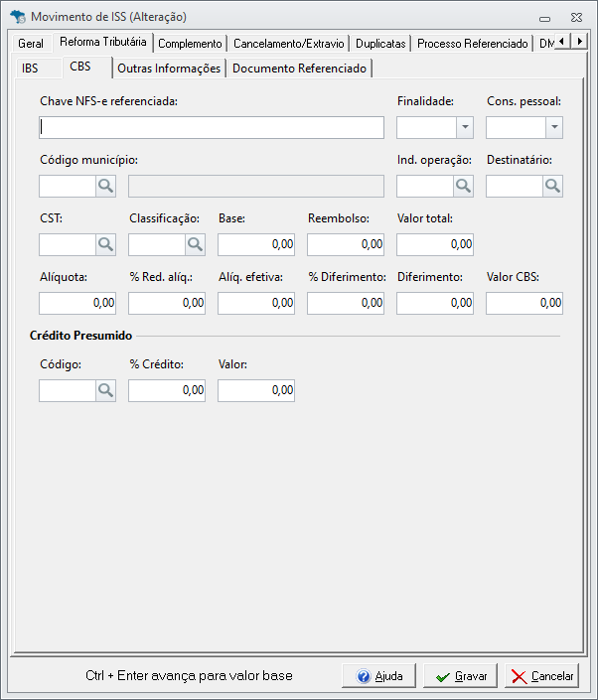Screen dimensions: 598x700
Task: Click the Código município search magnifier icon
Action: [x=105, y=186]
